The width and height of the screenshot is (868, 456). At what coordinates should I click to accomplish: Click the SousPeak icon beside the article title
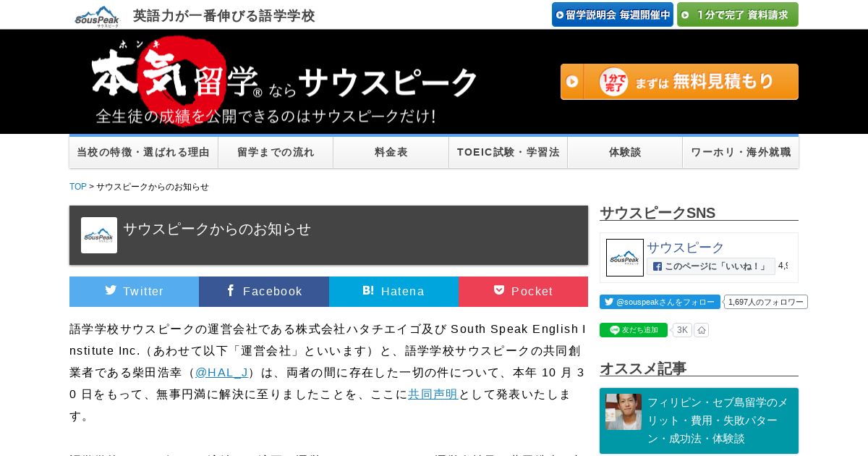[x=99, y=235]
